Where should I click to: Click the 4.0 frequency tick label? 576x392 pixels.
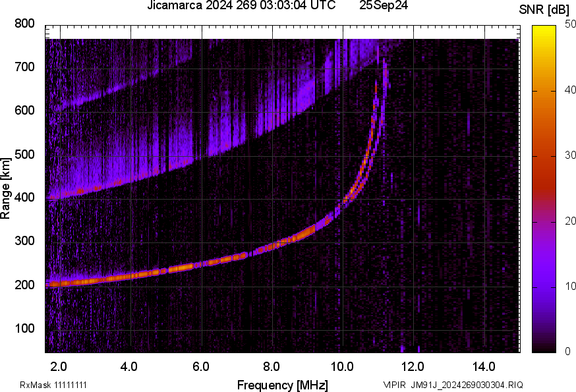(129, 366)
